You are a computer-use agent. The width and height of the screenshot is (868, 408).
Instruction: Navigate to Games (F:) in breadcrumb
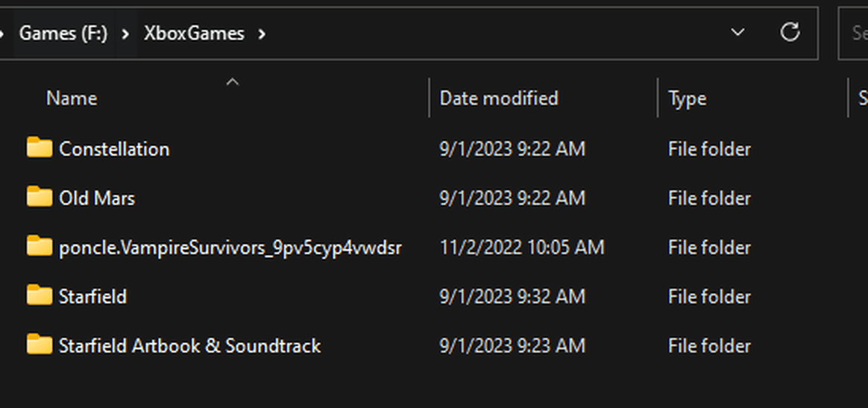(x=63, y=34)
